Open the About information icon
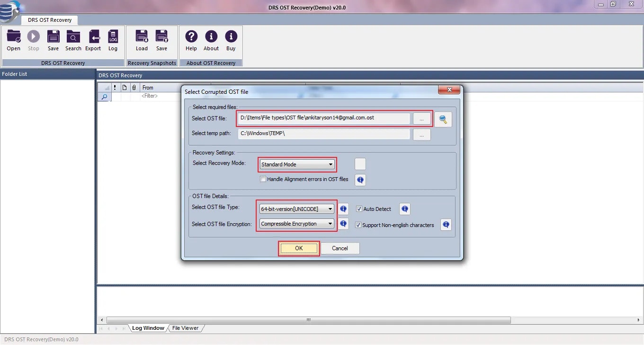 click(x=211, y=40)
